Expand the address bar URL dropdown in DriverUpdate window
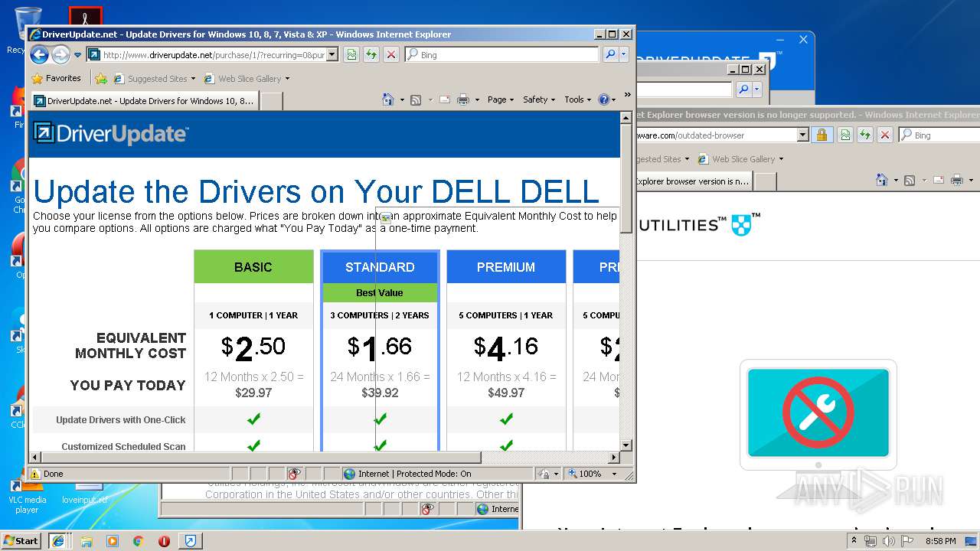The image size is (980, 551). coord(332,55)
